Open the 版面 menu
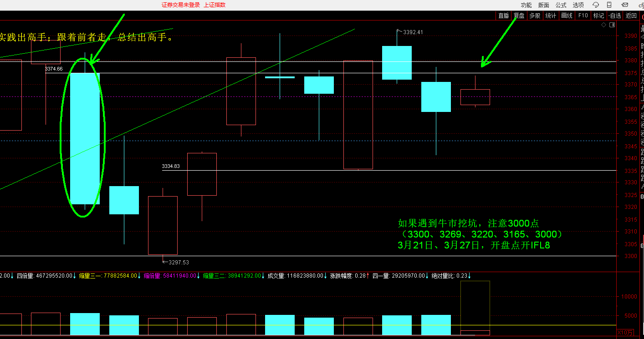 [x=543, y=5]
